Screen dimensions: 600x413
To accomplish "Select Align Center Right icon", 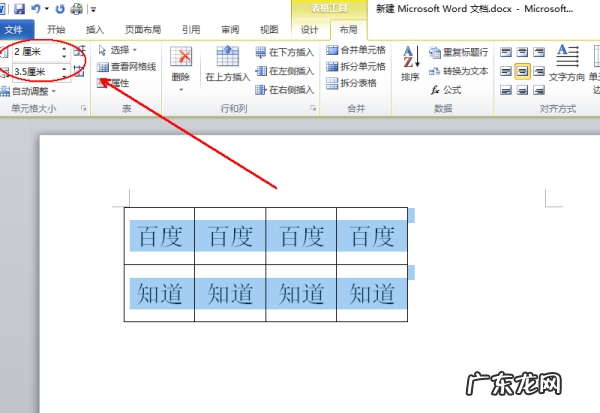I will coord(539,71).
